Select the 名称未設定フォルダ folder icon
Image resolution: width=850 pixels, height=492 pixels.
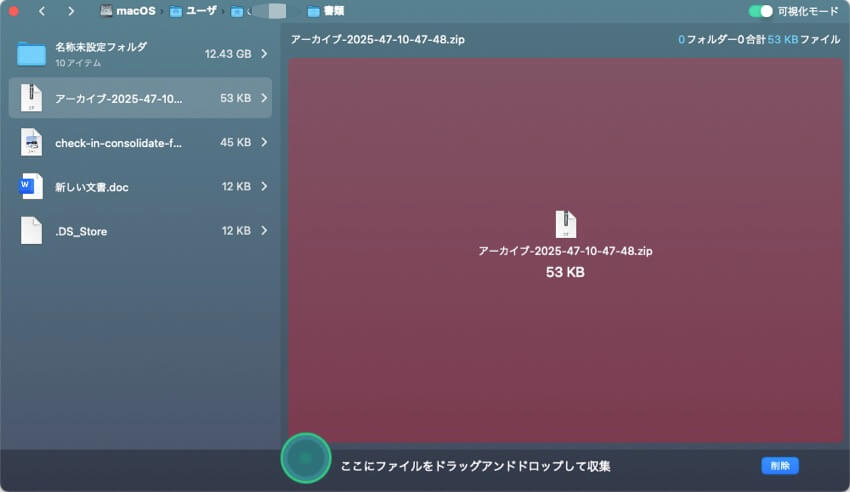(31, 54)
